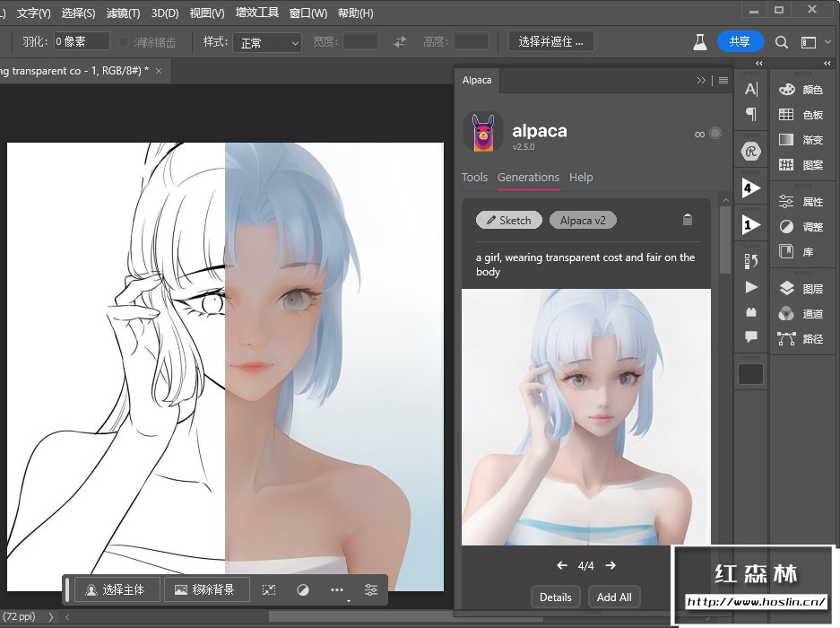Open the Alpaca panel hamburger menu
Screen dimensions: 840x628
click(723, 81)
